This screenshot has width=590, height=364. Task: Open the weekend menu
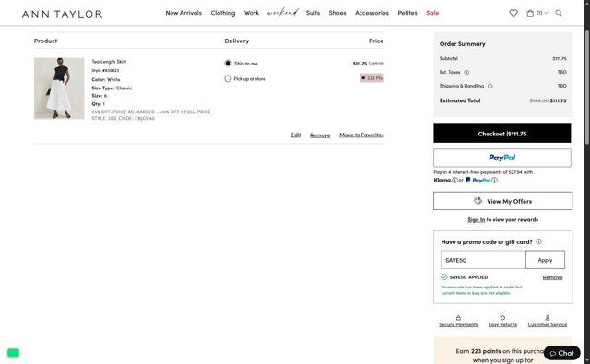click(283, 13)
